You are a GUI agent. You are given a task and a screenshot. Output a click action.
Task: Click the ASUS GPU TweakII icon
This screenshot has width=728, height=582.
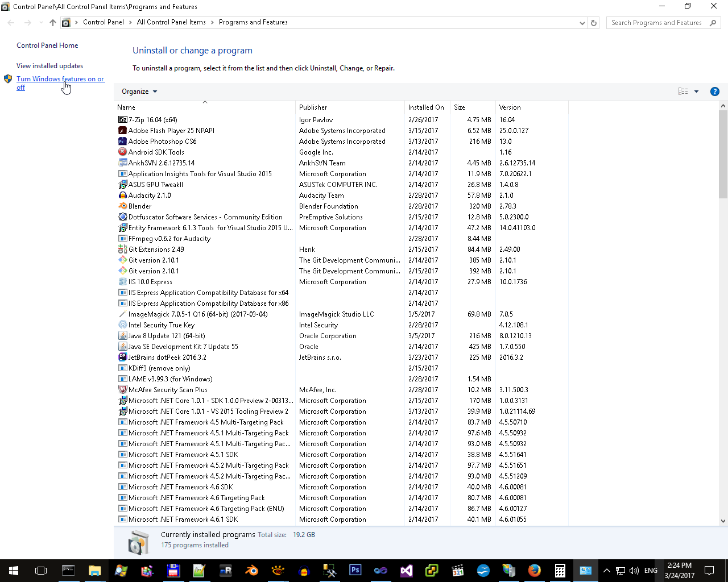[x=122, y=185]
